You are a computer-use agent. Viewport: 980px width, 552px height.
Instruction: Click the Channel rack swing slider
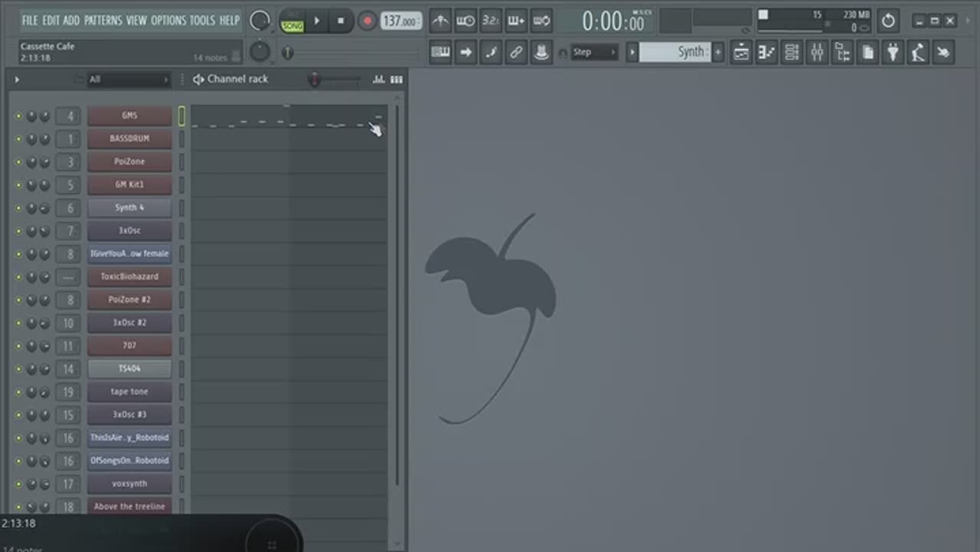coord(334,80)
